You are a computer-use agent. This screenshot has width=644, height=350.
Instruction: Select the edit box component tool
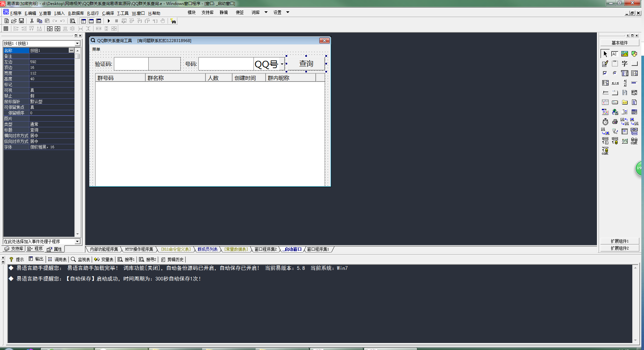[615, 54]
